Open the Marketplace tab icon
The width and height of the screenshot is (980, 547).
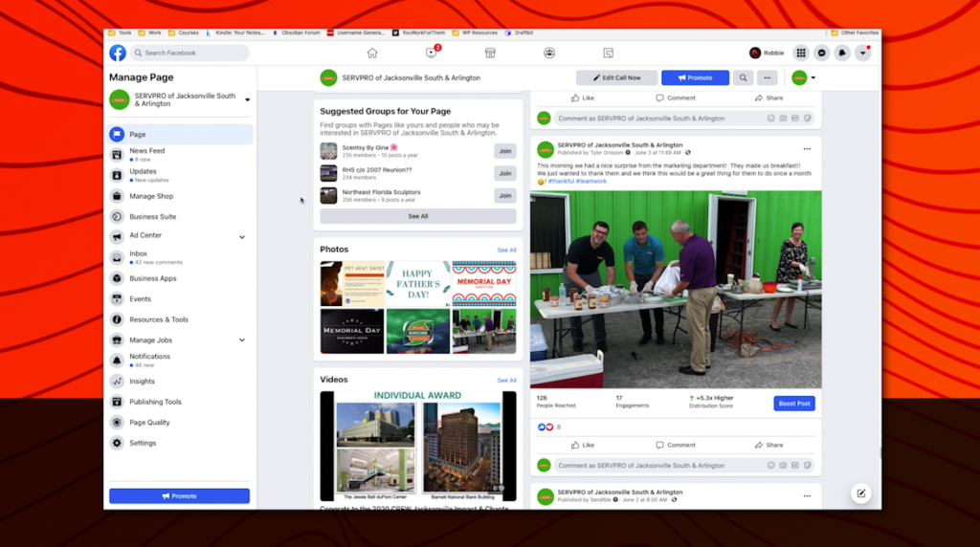tap(490, 54)
